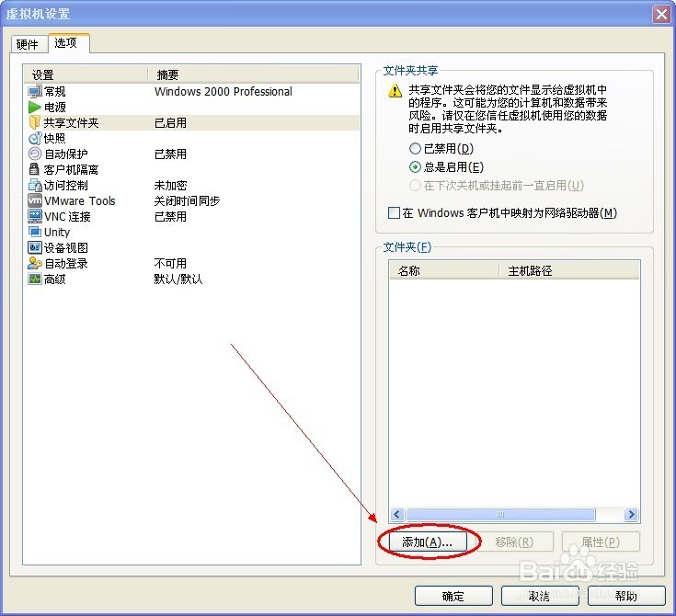This screenshot has height=616, width=676.
Task: Click the green 电源 play icon
Action: 35,107
